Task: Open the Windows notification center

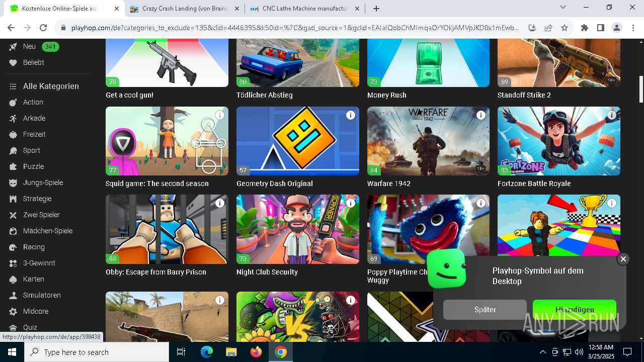Action: click(x=627, y=352)
